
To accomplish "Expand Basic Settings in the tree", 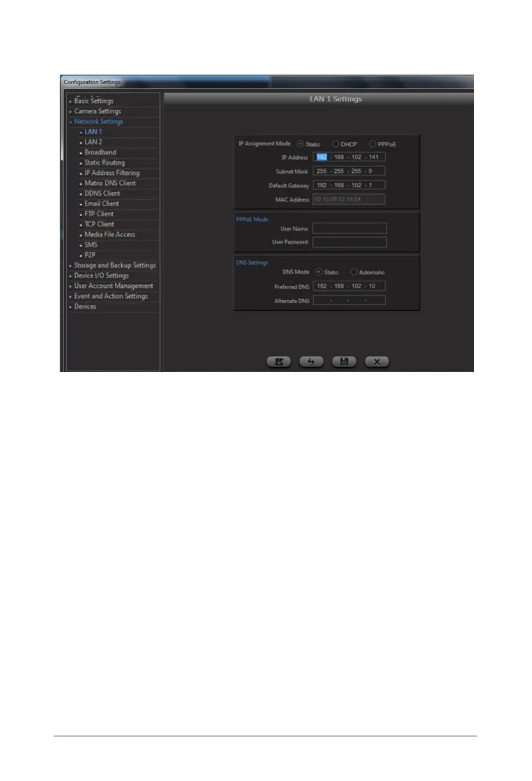I will pos(71,101).
